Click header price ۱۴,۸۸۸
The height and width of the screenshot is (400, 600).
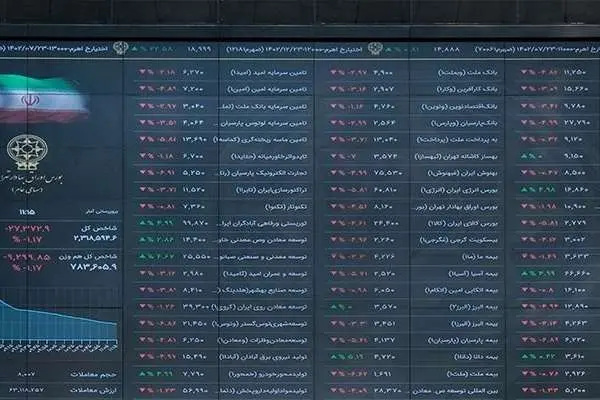coord(447,49)
